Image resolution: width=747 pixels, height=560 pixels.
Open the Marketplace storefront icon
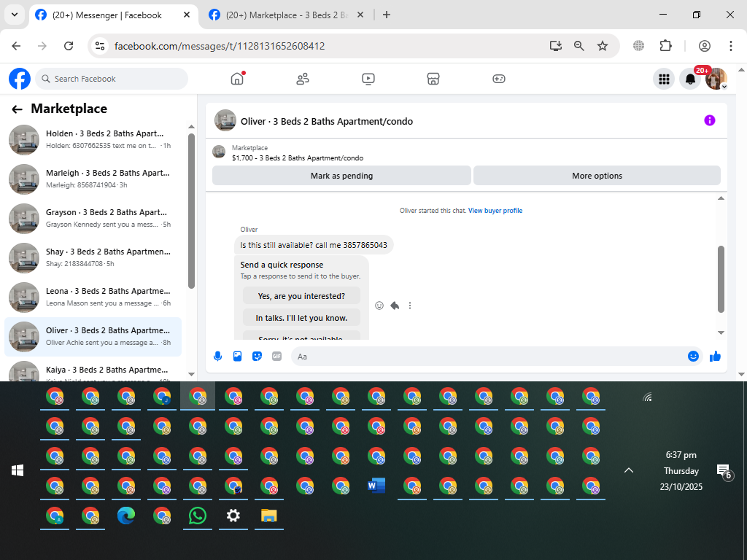(x=433, y=79)
